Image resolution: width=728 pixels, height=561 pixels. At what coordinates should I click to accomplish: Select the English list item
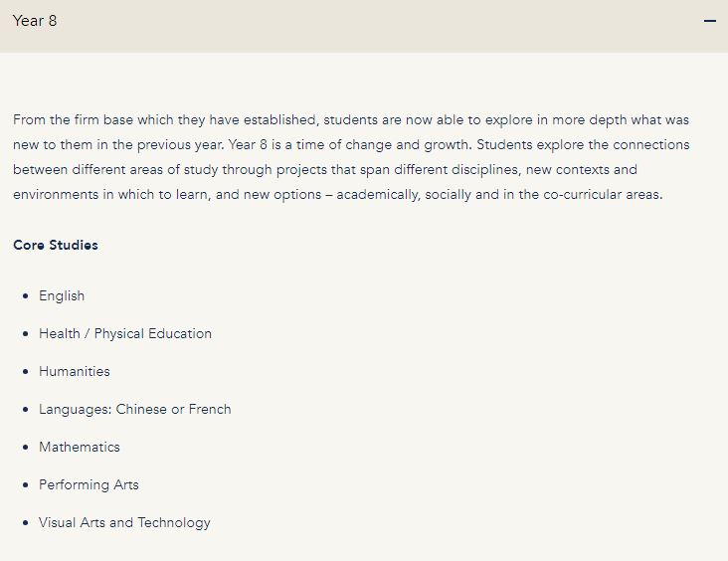[62, 295]
